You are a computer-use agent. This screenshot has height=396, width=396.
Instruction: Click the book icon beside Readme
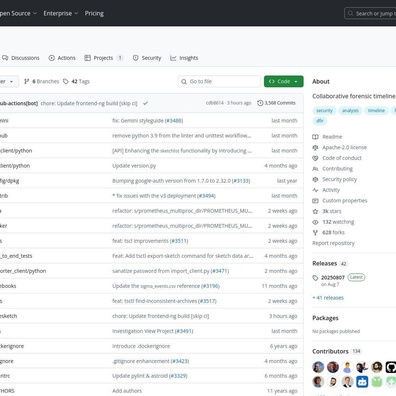[315, 137]
